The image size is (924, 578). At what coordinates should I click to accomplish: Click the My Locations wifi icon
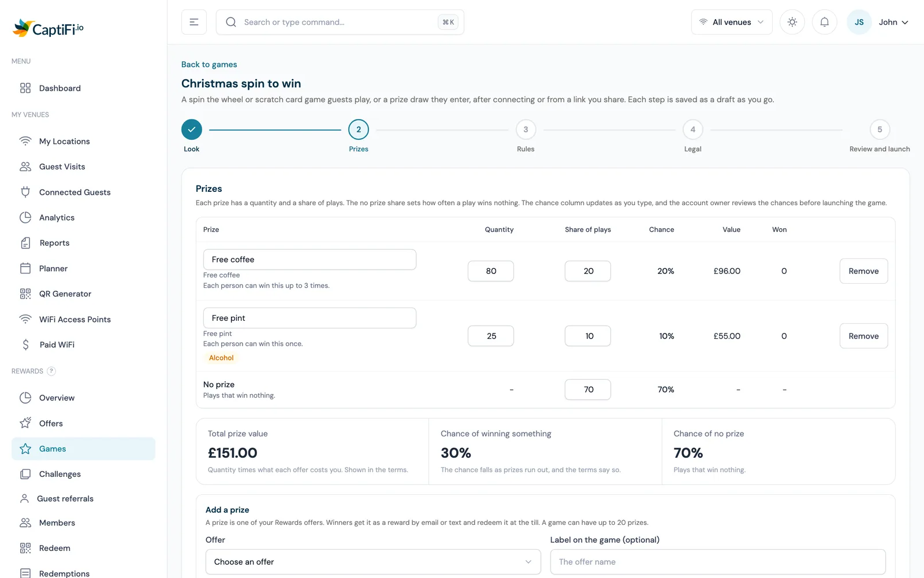tap(25, 141)
